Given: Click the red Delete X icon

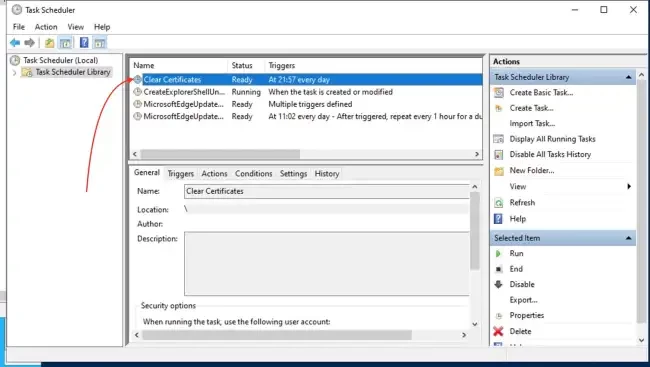Looking at the screenshot, I should pyautogui.click(x=498, y=331).
